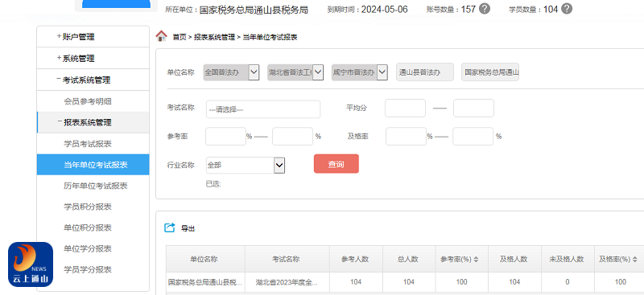Sort by 及格率(%) column arrows

point(635,260)
